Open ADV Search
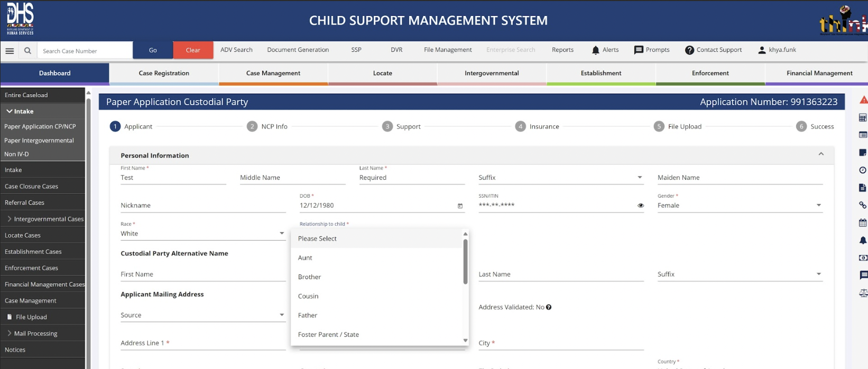Viewport: 868px width, 369px height. click(x=236, y=50)
